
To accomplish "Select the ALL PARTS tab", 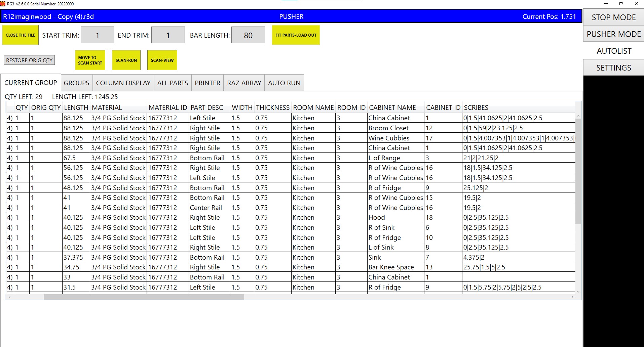I will 173,83.
